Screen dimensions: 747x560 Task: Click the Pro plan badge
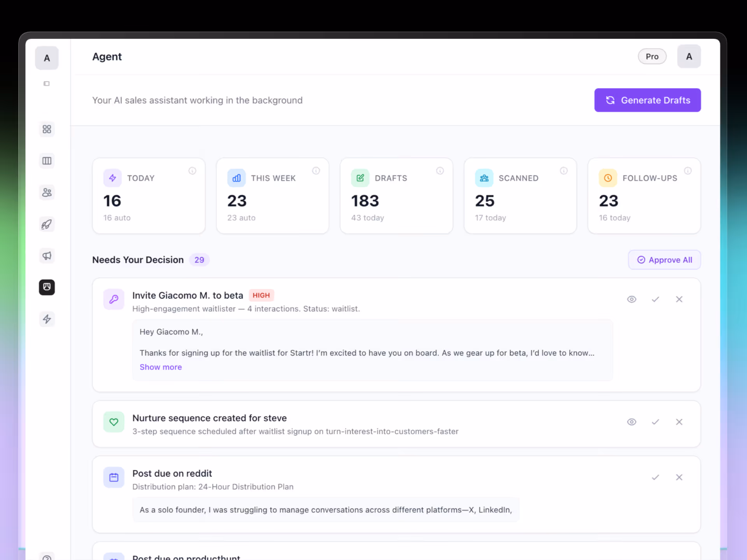(x=652, y=56)
